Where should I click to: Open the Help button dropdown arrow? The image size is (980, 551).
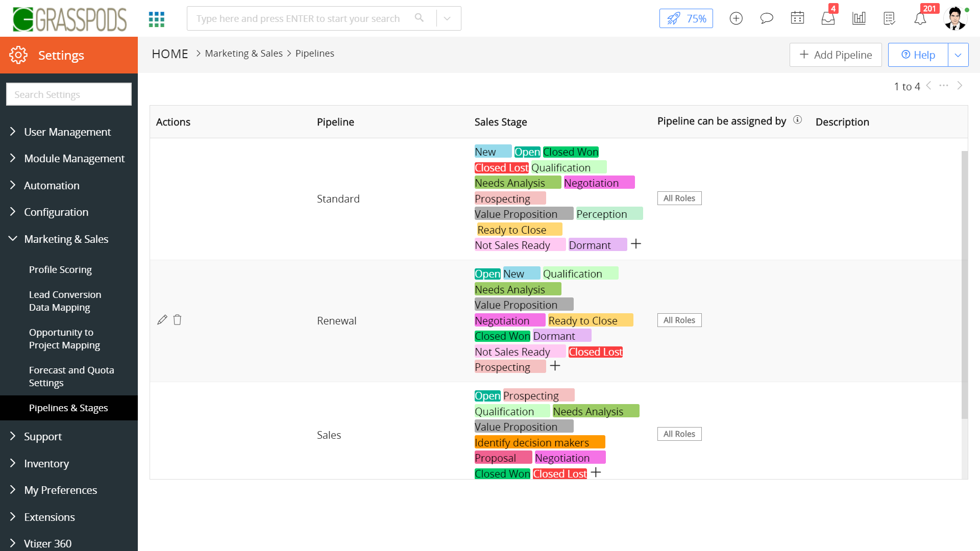click(958, 55)
